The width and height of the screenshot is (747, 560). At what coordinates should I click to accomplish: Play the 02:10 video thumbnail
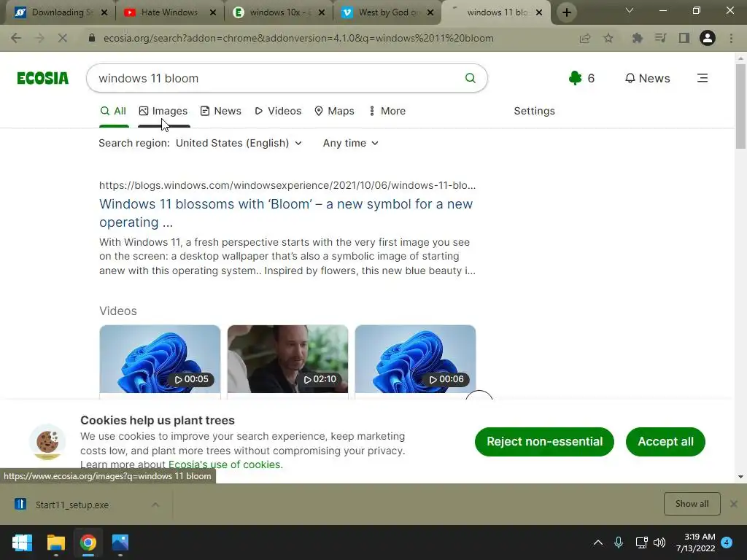point(287,359)
